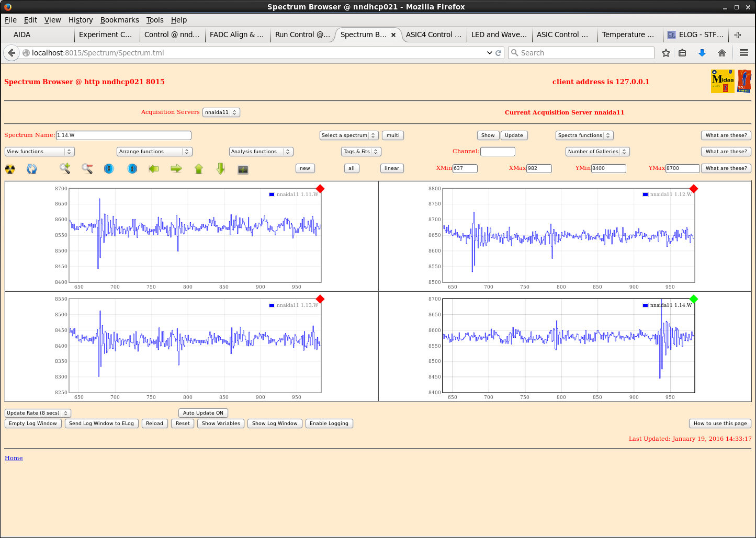This screenshot has height=538, width=756.
Task: Zoom out with the magnifier minus icon
Action: [x=87, y=168]
